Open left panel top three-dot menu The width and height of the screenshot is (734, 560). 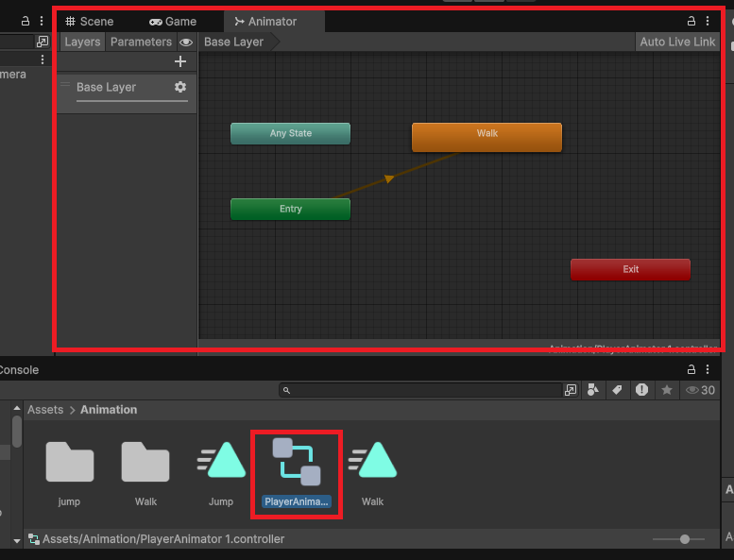[x=42, y=21]
